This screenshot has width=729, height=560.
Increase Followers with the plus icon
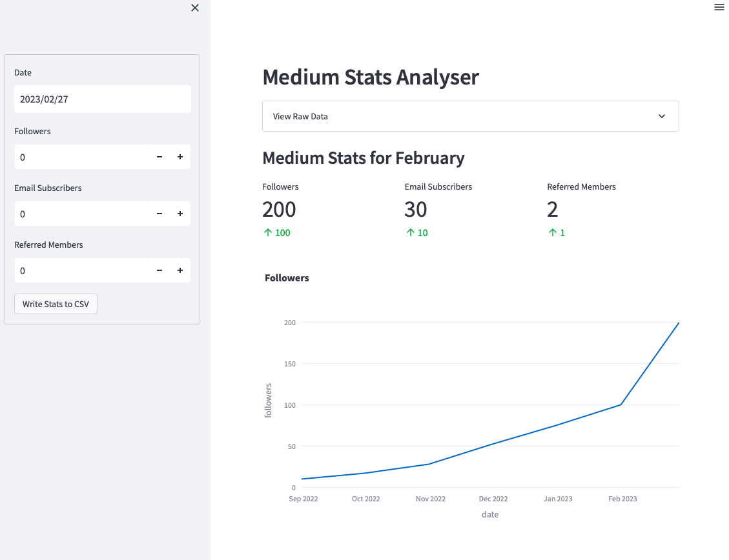click(x=180, y=157)
